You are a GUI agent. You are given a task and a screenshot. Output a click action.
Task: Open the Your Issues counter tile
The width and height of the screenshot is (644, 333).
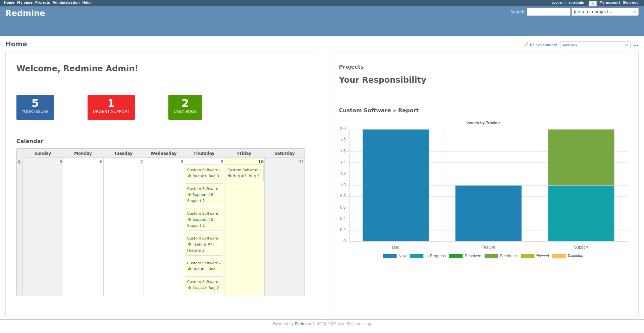tap(35, 107)
